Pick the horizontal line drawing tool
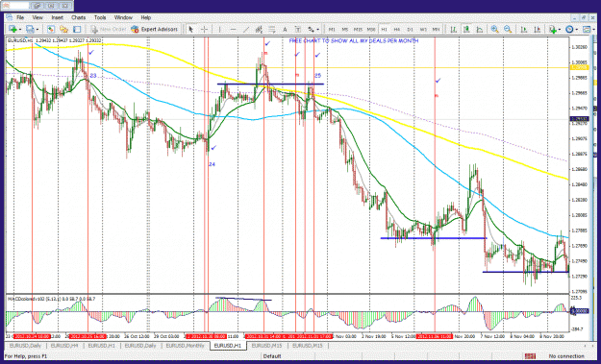The width and height of the screenshot is (601, 364). point(233,29)
